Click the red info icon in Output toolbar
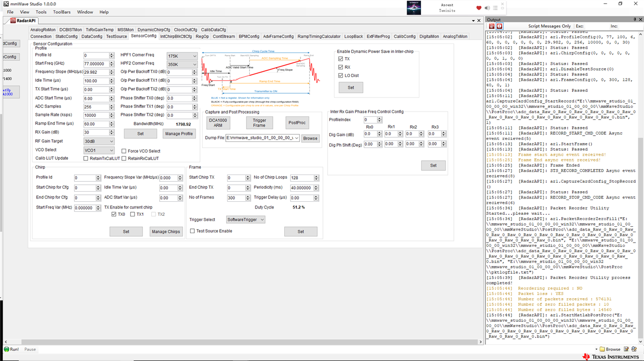644x361 pixels. pos(499,26)
